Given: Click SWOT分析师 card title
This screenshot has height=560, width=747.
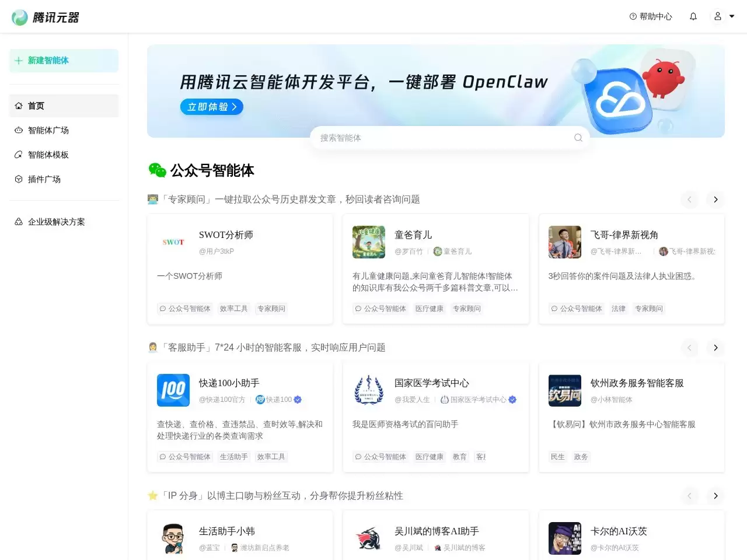Looking at the screenshot, I should pyautogui.click(x=226, y=235).
